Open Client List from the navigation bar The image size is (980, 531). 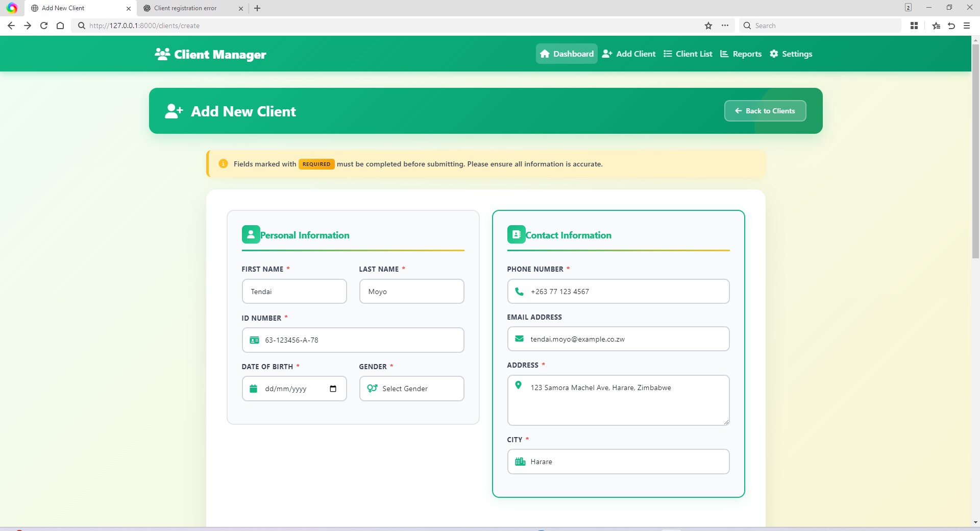click(688, 54)
